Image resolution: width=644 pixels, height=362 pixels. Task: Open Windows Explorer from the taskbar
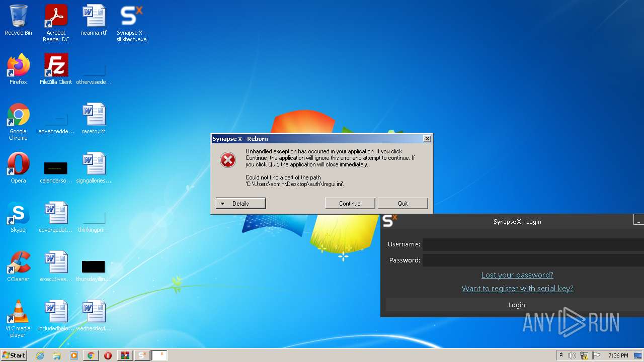click(57, 355)
